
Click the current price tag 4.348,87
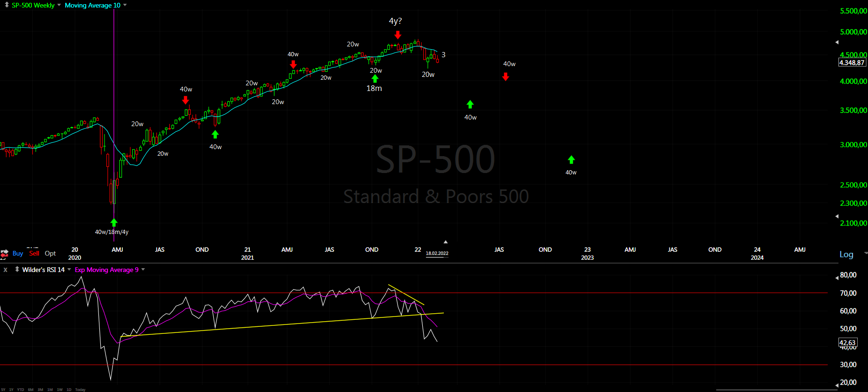852,62
